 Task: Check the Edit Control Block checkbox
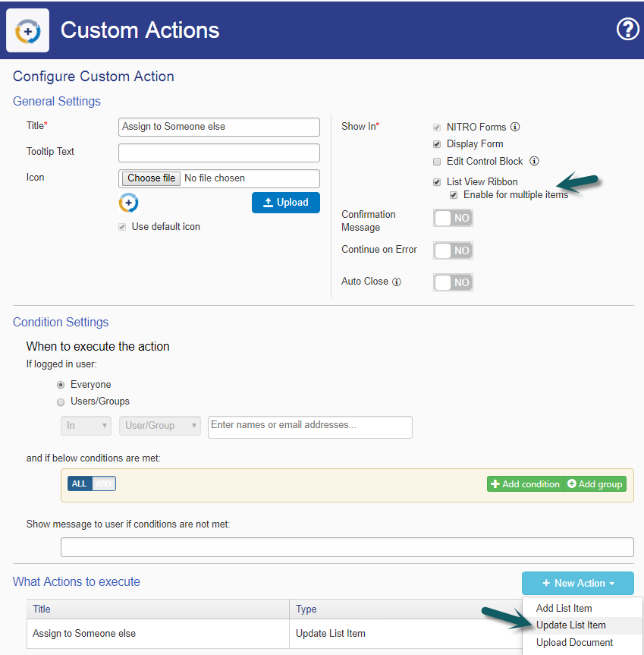pos(437,162)
